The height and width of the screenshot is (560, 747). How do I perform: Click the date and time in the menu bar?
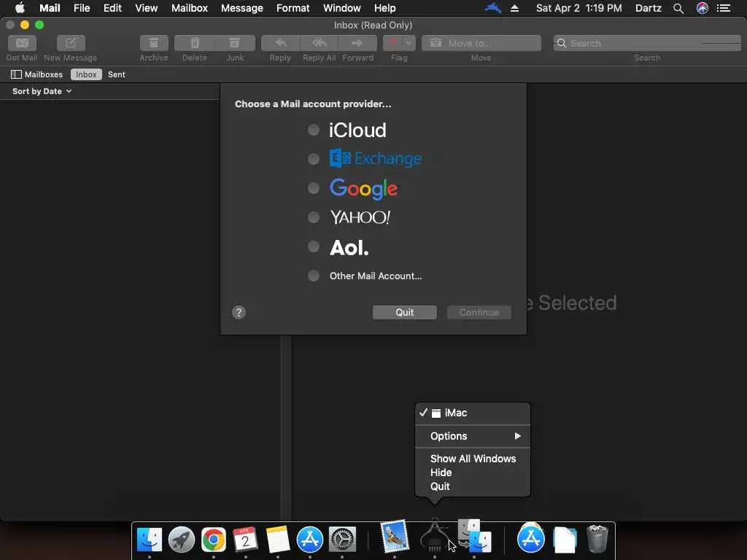click(578, 8)
